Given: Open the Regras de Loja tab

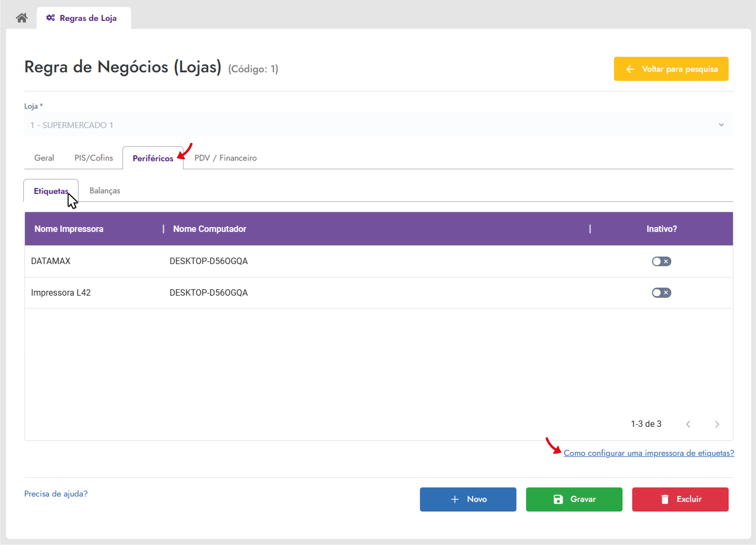Looking at the screenshot, I should point(84,18).
